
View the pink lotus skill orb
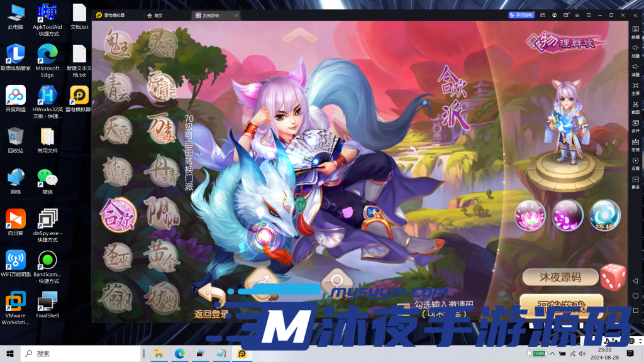(530, 216)
